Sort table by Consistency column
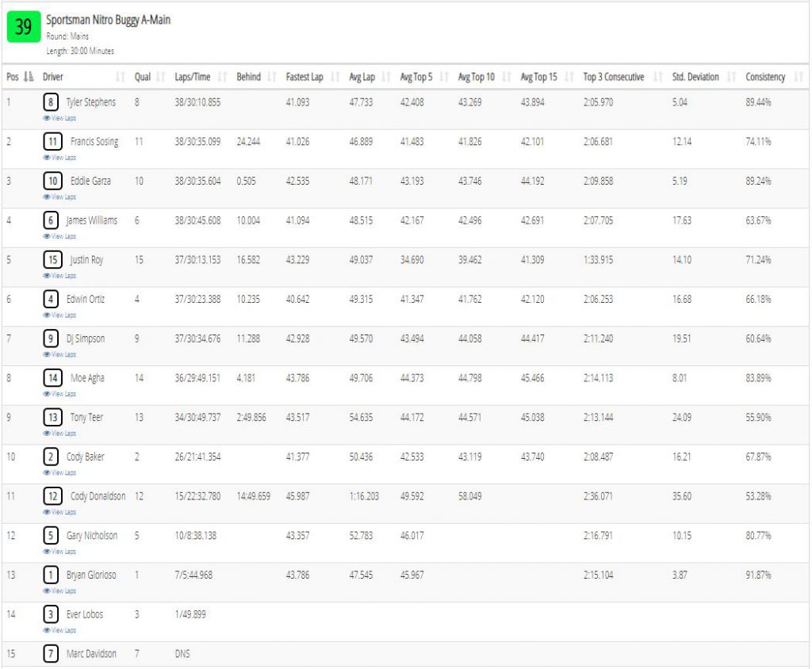 (x=774, y=77)
